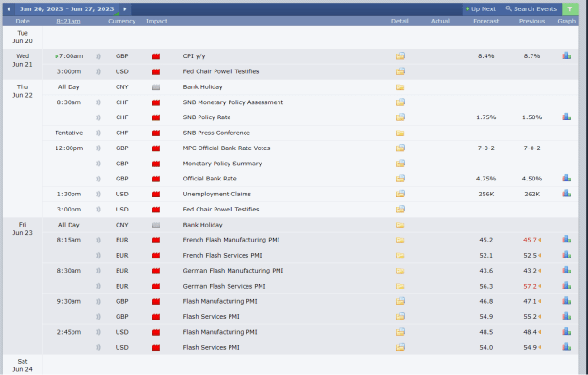Open detail folder for MPC Official Bank Rate Votes

pos(400,148)
